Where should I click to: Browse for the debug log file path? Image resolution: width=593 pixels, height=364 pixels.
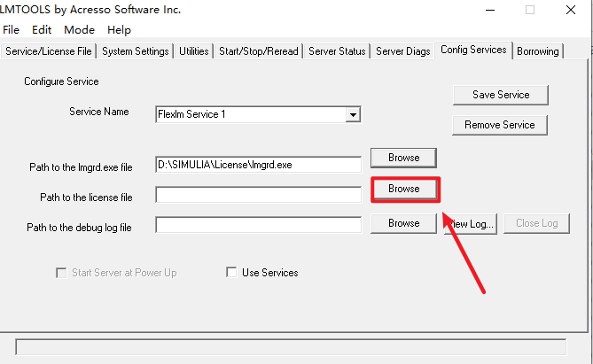[403, 223]
